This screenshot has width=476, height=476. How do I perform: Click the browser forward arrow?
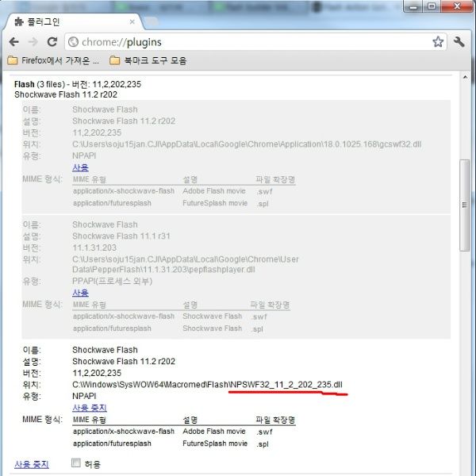33,42
